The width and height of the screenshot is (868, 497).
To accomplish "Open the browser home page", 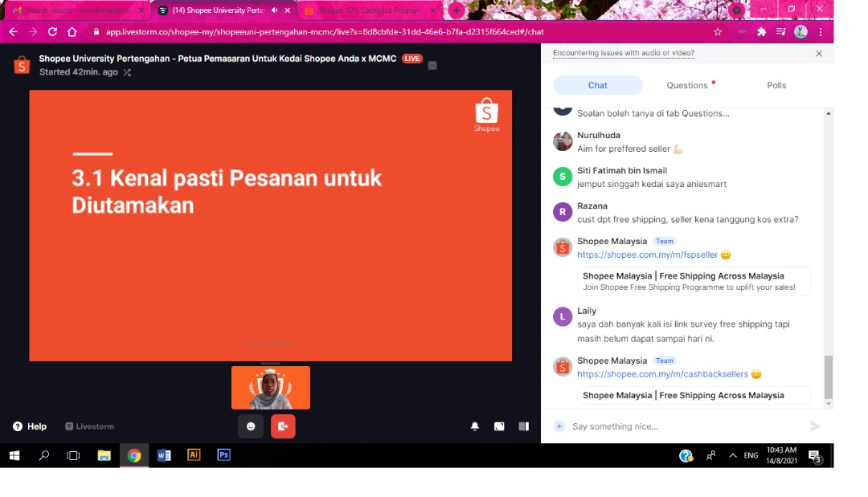I will (72, 31).
